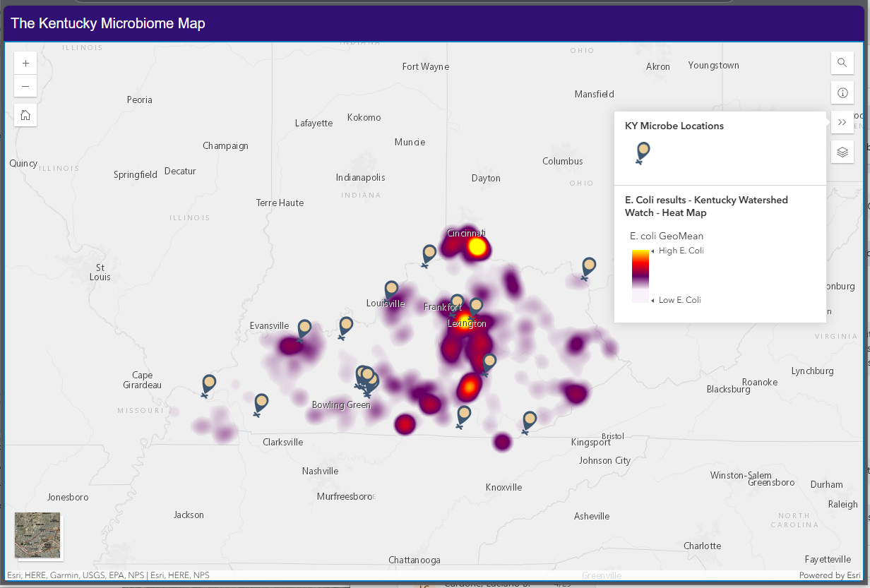Click the Bowling Green city label
Viewport: 870px width, 588px height.
click(341, 405)
